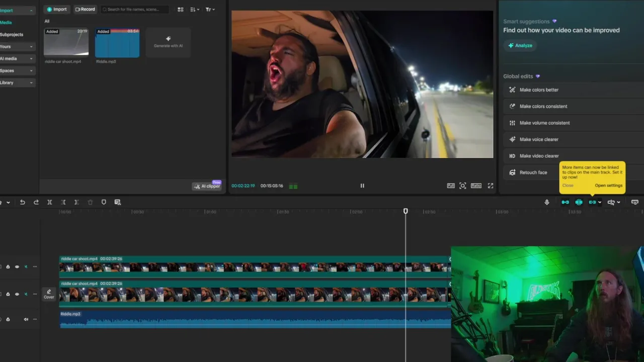This screenshot has height=362, width=644.
Task: Click the Record button
Action: pos(85,9)
